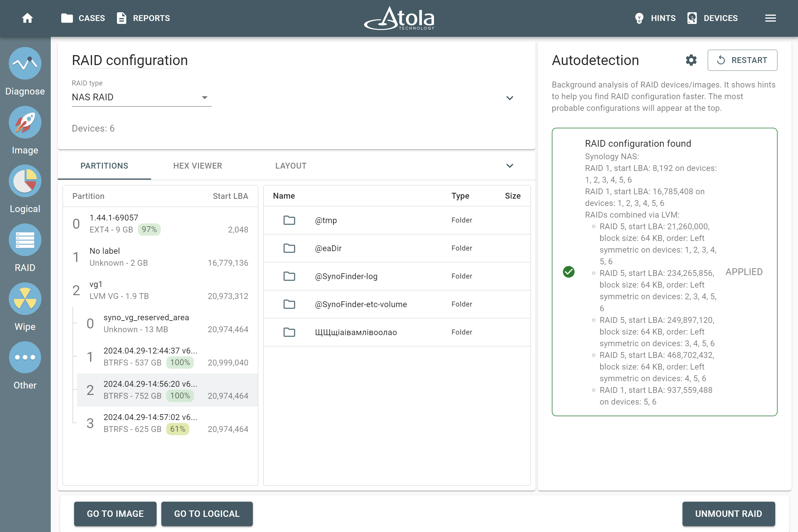Open the Other tools icon

[x=25, y=357]
